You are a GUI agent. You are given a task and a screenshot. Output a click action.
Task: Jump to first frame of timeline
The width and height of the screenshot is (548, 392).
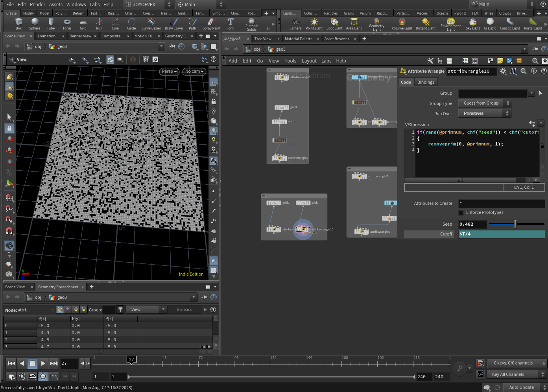[11, 363]
